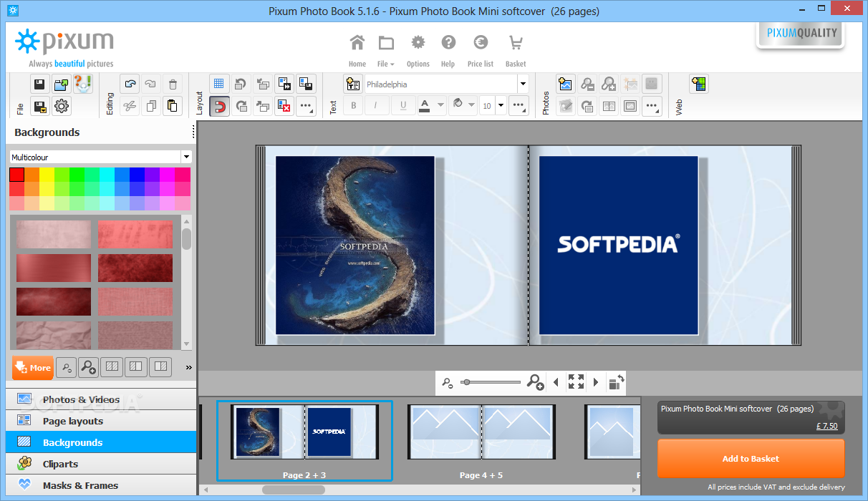Open more Layout options ellipsis button
This screenshot has width=868, height=501.
(306, 106)
